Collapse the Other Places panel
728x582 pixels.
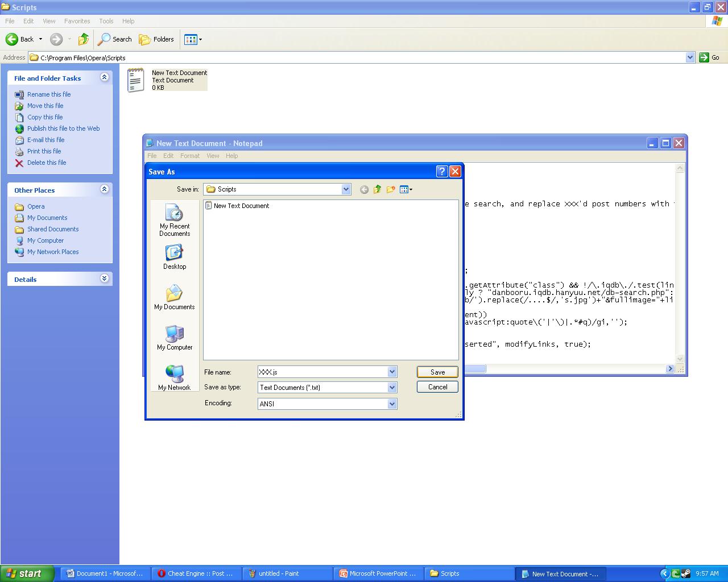[x=104, y=189]
